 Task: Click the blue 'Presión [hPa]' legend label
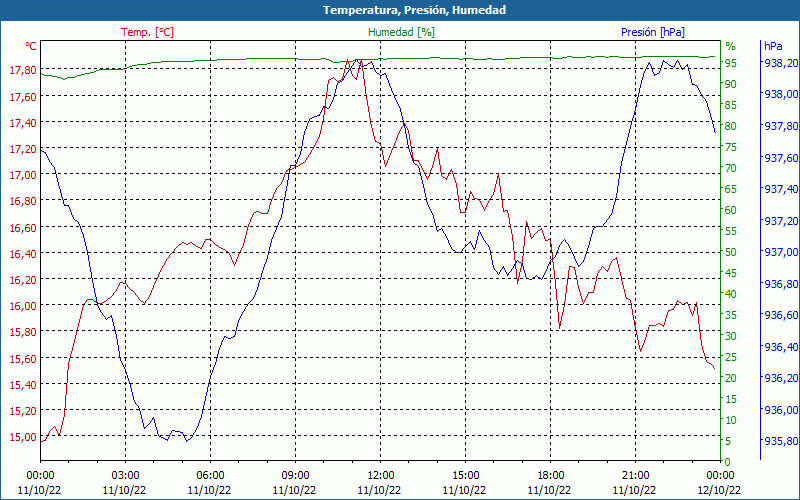653,32
